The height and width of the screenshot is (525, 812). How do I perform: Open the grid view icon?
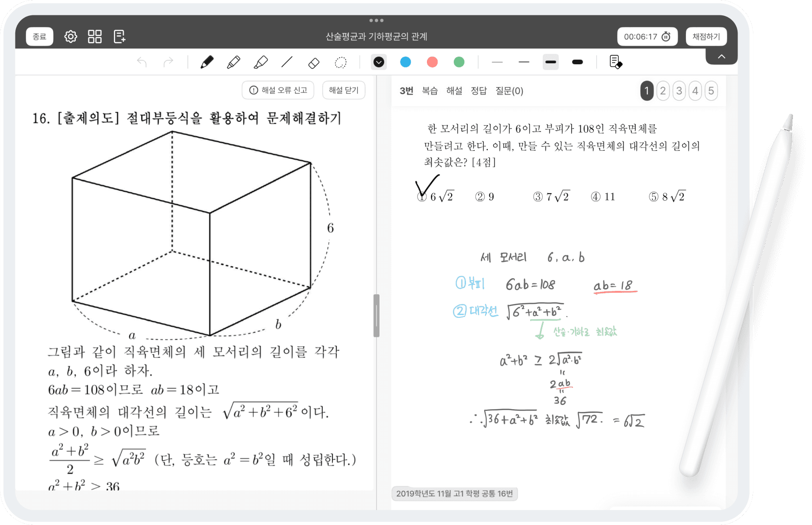click(95, 36)
